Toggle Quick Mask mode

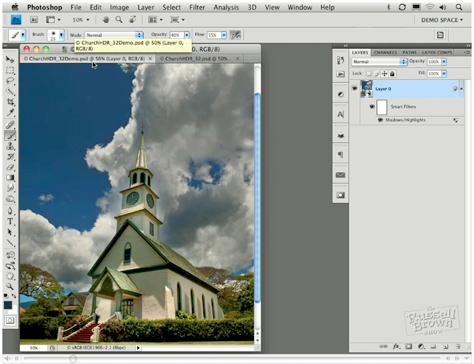pos(10,321)
